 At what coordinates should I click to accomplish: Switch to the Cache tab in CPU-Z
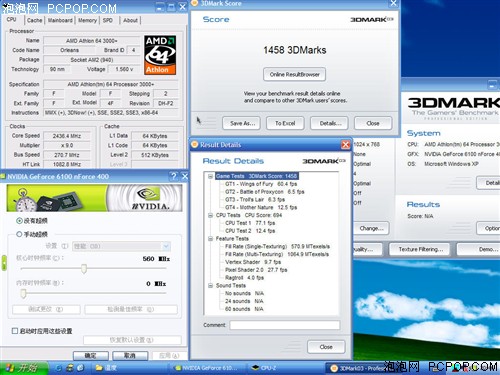35,20
